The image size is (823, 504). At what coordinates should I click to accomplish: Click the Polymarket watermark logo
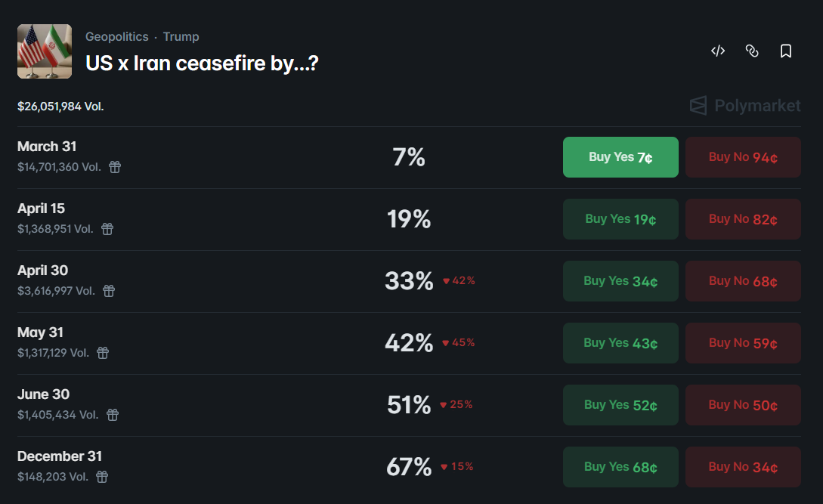click(744, 106)
